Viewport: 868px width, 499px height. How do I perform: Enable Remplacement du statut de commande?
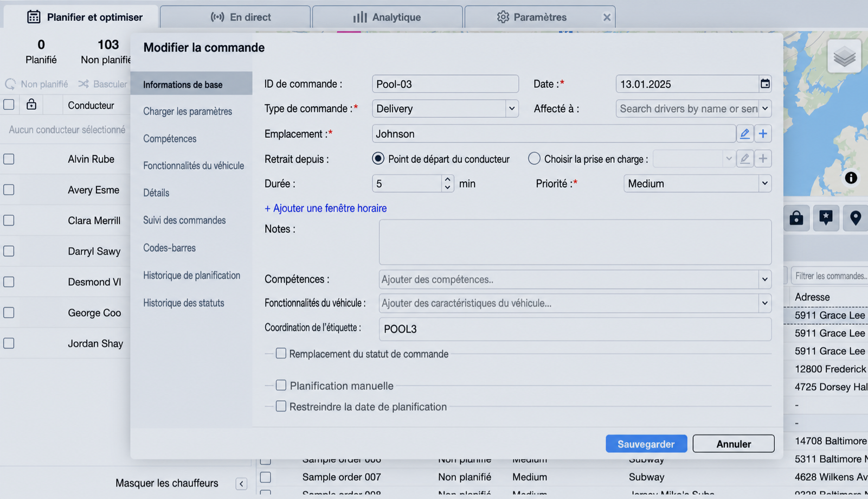point(281,354)
